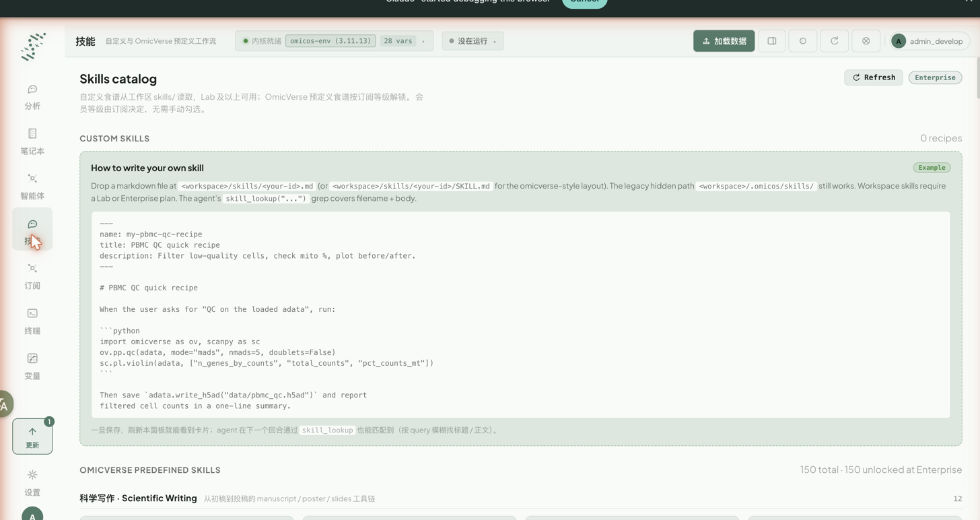Click the skill_lookup code in the footer note
The height and width of the screenshot is (520, 980).
click(x=327, y=430)
